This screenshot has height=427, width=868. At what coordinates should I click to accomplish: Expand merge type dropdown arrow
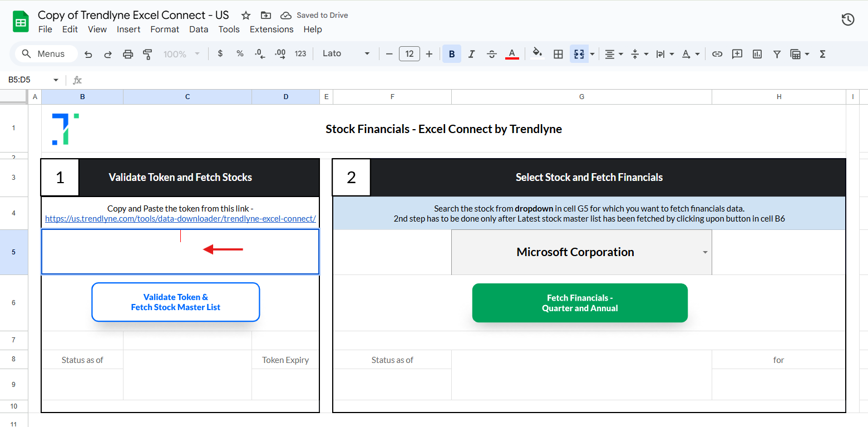pyautogui.click(x=592, y=54)
